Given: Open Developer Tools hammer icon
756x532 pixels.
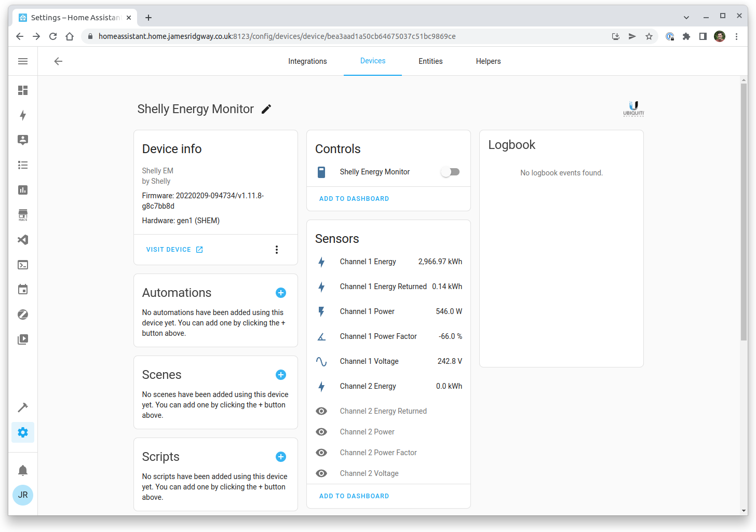Looking at the screenshot, I should (23, 407).
